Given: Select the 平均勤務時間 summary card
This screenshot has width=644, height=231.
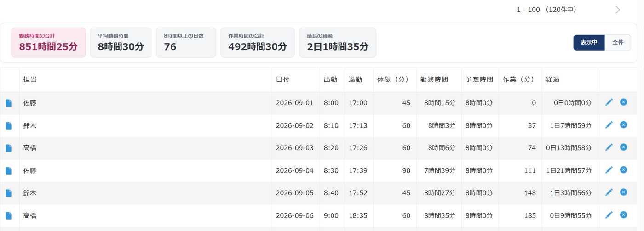Looking at the screenshot, I should coord(121,43).
